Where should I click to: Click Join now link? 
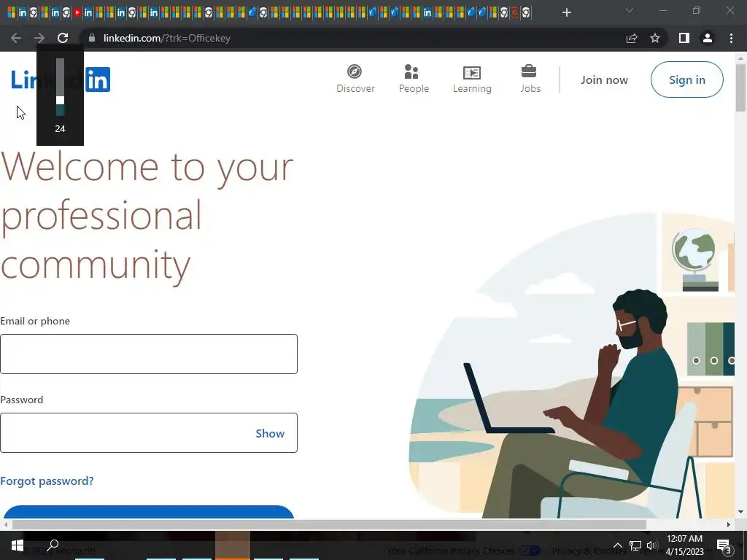point(604,80)
